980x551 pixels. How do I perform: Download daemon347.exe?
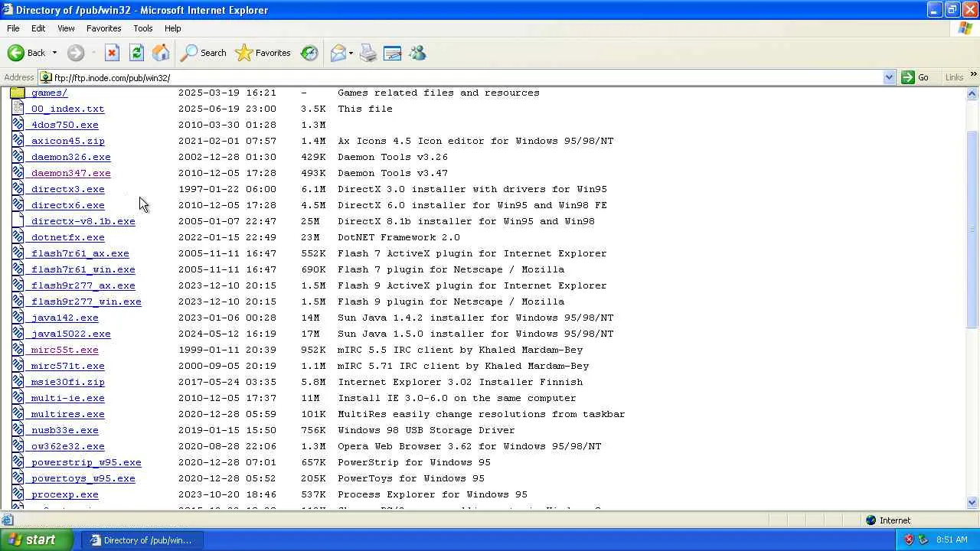[70, 173]
